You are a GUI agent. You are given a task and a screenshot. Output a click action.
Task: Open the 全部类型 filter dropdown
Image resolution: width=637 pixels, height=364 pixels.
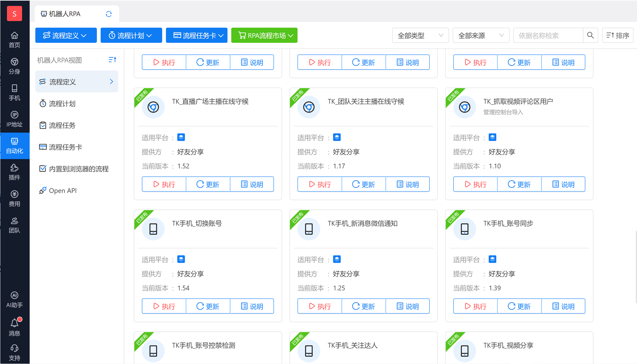pos(420,35)
